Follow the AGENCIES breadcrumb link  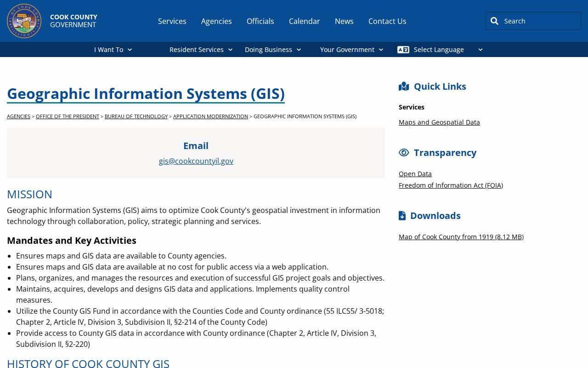coord(18,116)
